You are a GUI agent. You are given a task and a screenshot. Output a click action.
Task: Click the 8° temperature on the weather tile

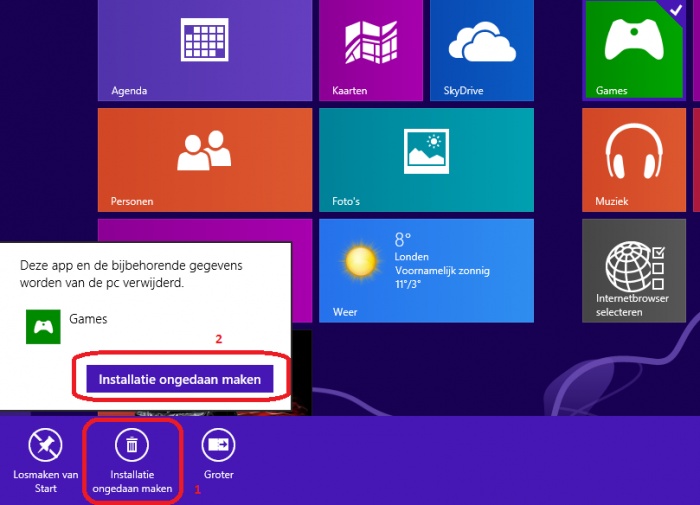pos(402,240)
